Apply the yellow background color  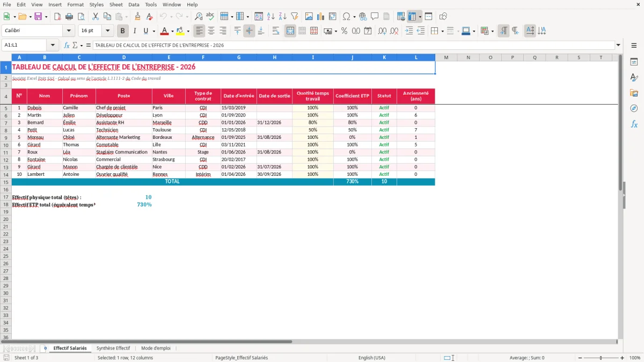pos(180,31)
